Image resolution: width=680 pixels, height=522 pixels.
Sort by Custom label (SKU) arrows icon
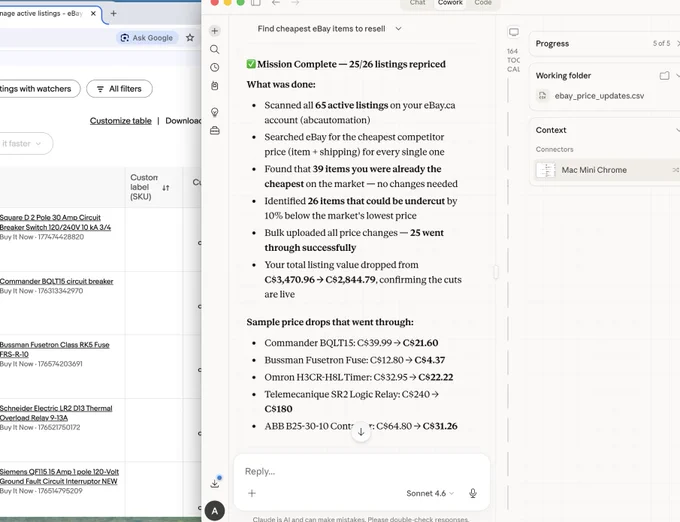[x=166, y=188]
